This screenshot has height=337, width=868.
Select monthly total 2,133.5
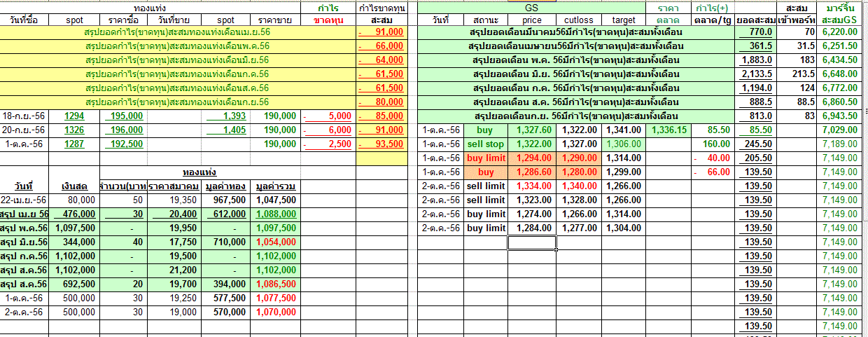point(755,74)
